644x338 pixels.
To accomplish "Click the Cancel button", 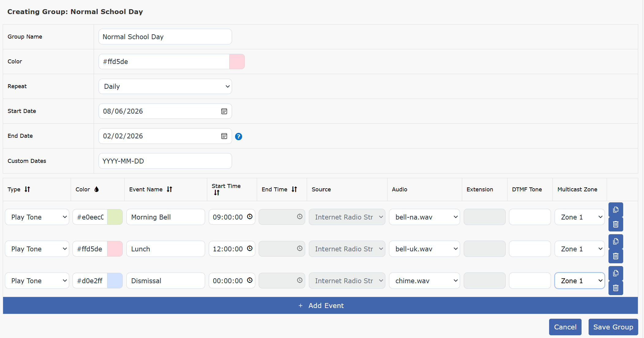I will click(x=565, y=327).
